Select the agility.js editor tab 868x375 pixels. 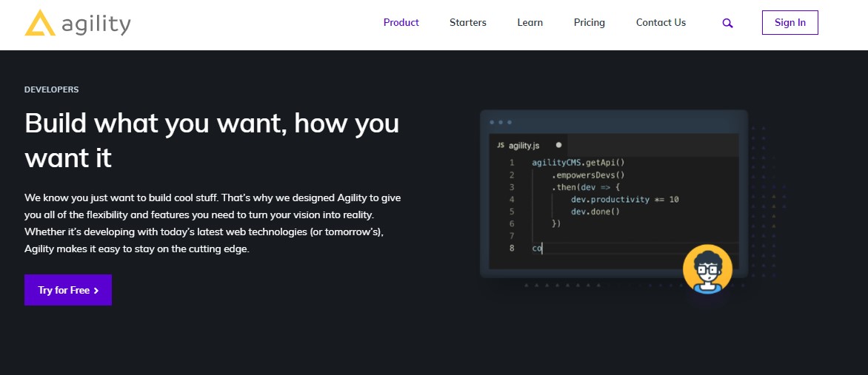pyautogui.click(x=529, y=145)
